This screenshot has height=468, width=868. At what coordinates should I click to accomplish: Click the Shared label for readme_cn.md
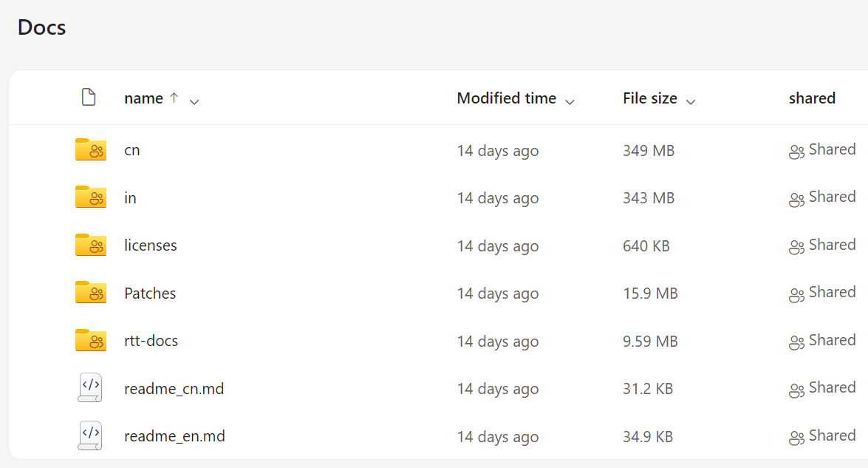[x=832, y=387]
